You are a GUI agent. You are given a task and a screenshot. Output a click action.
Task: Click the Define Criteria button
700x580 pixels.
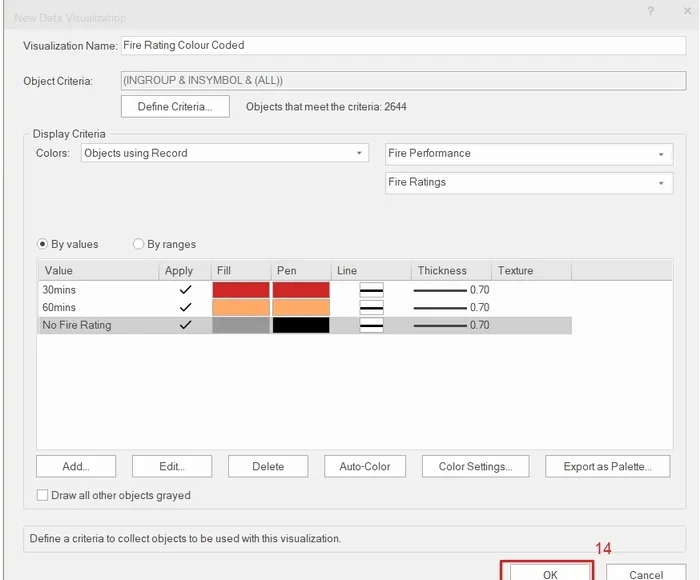coord(175,107)
